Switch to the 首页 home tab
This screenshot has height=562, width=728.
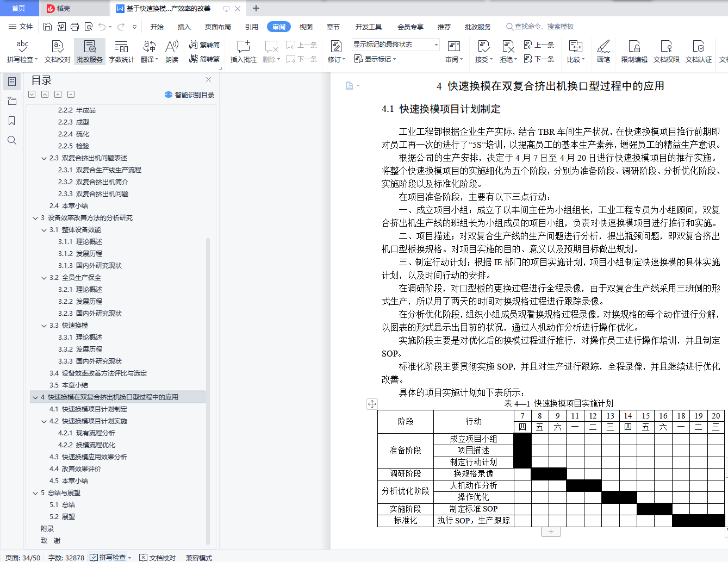[18, 8]
